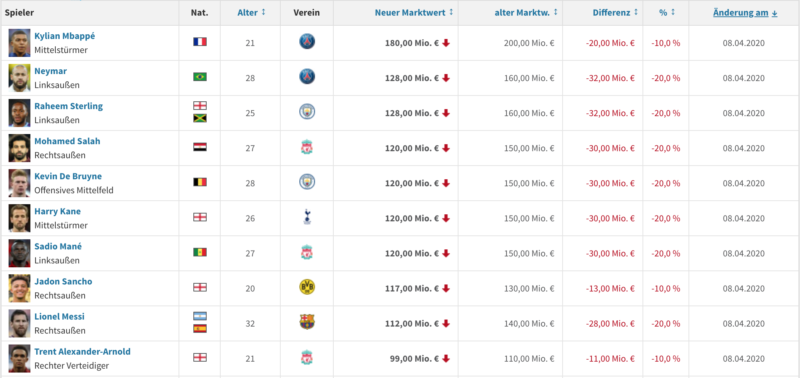Open Kylian Mbappé's player profile link

(x=64, y=36)
